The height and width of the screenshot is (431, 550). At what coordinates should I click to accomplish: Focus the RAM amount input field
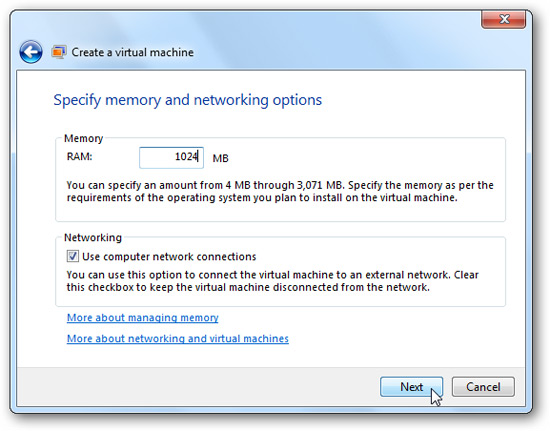pos(171,157)
